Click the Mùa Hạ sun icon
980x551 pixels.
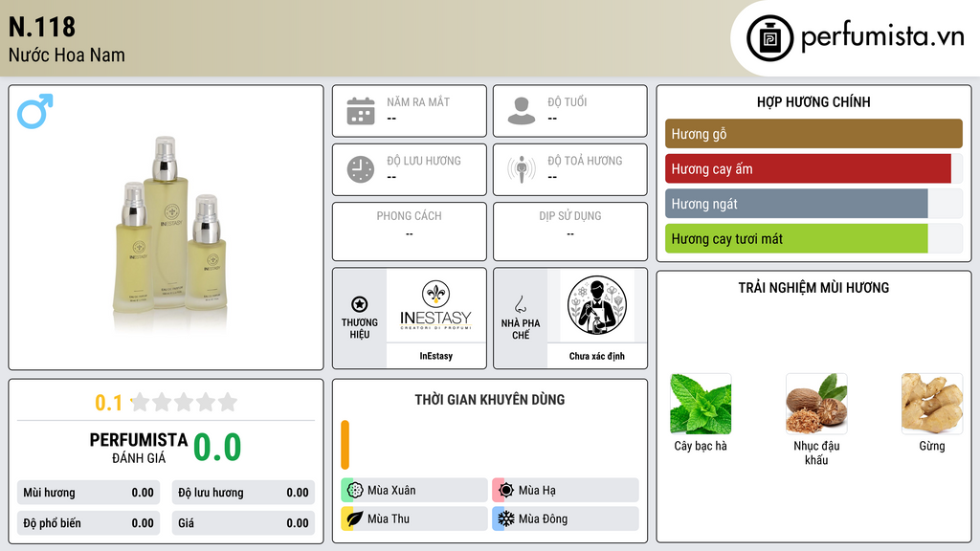506,491
